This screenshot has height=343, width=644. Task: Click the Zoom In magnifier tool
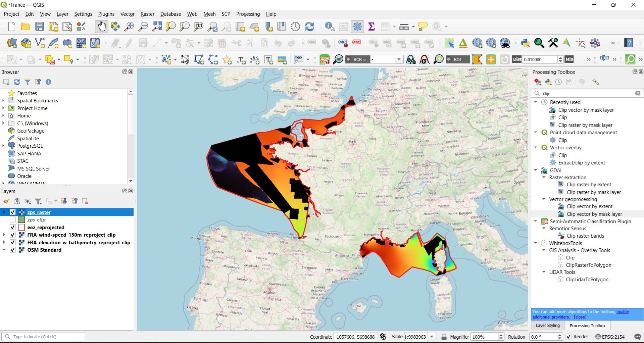[129, 27]
